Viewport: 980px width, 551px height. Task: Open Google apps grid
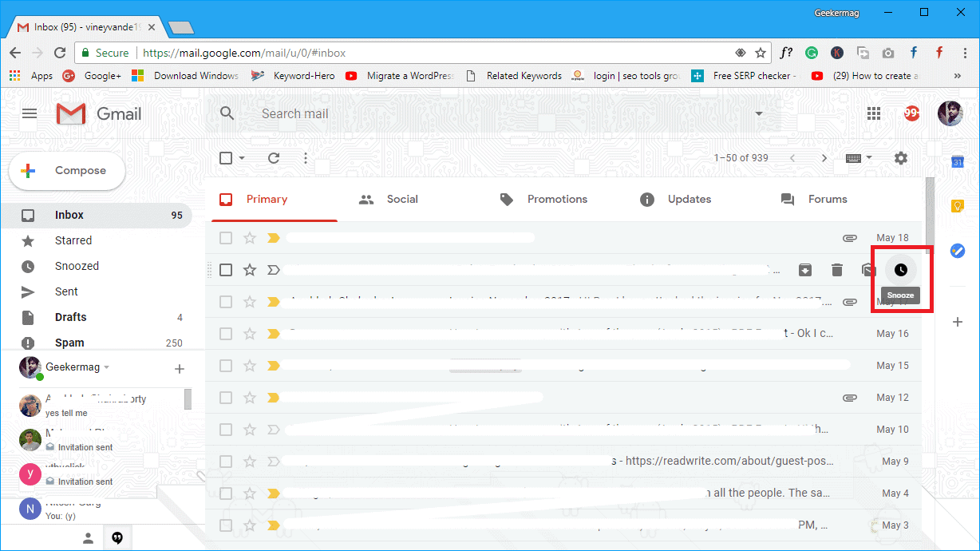tap(873, 113)
